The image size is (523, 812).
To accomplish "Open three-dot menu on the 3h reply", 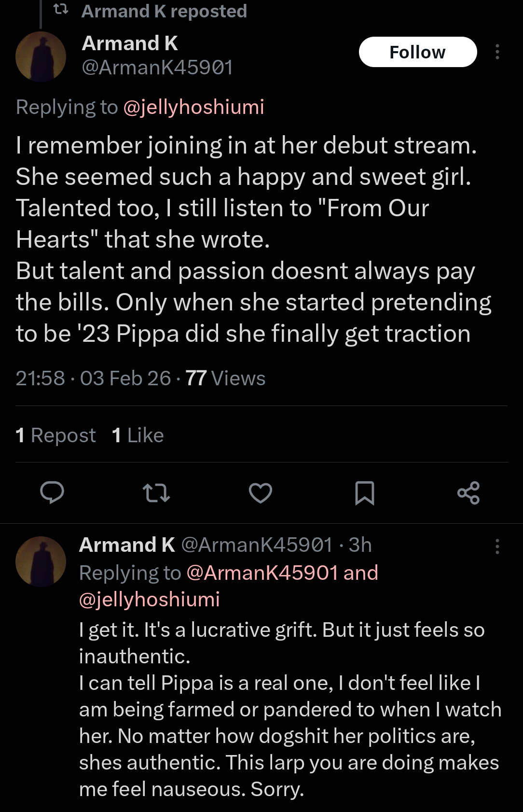I will 497,546.
